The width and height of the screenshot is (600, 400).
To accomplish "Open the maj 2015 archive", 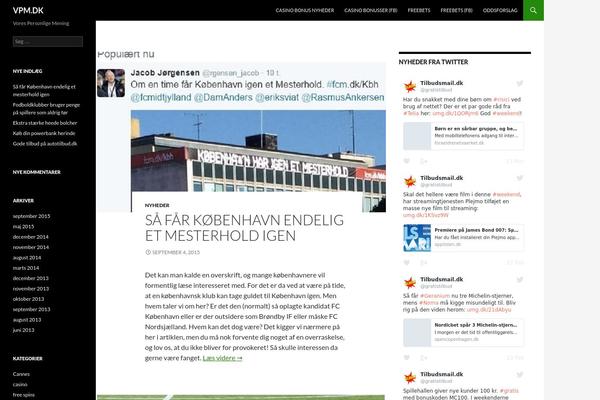I will pyautogui.click(x=23, y=226).
